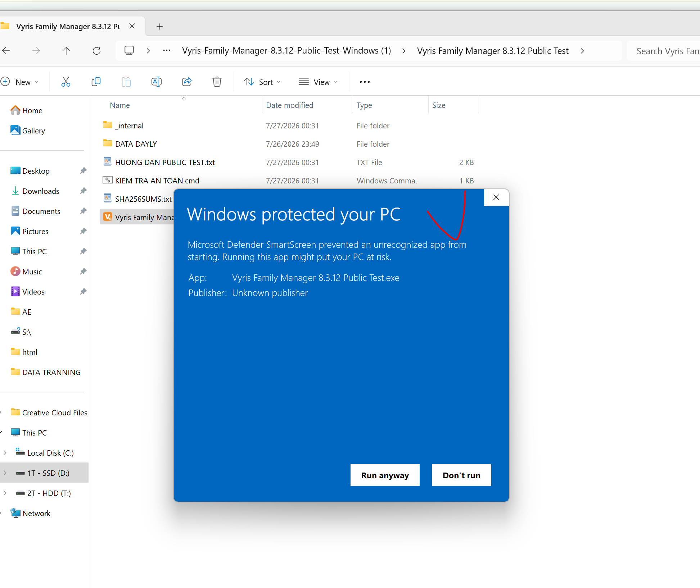Refresh the current folder
This screenshot has width=700, height=588.
[x=96, y=51]
